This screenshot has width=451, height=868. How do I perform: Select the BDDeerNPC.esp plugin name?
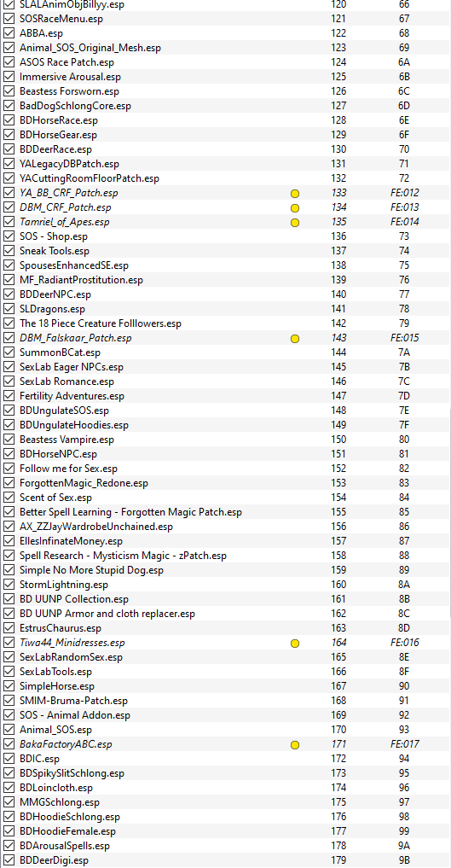55,294
